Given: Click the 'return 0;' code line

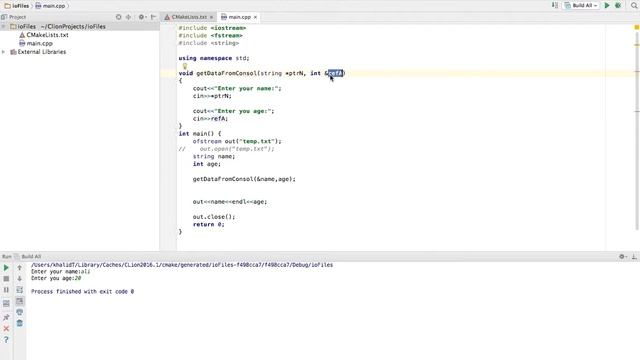Looking at the screenshot, I should [209, 224].
